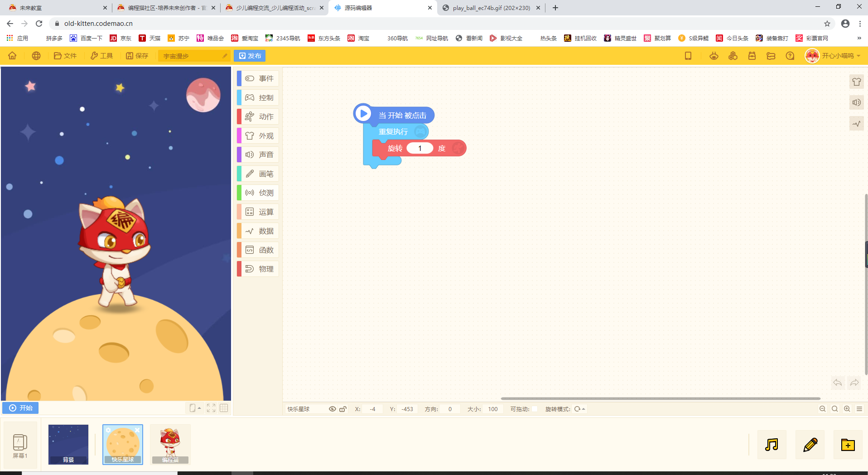This screenshot has height=475, width=868.
Task: Select the 背景 background thumbnail
Action: click(68, 444)
